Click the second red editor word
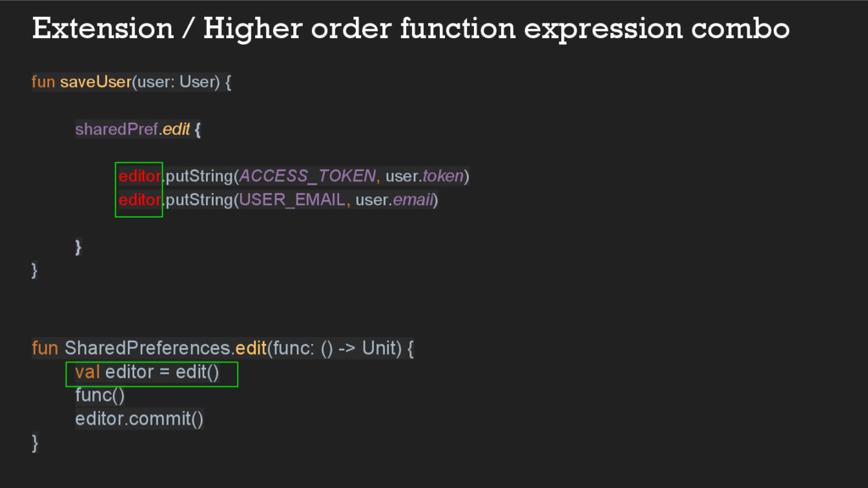The image size is (868, 488). [x=140, y=200]
